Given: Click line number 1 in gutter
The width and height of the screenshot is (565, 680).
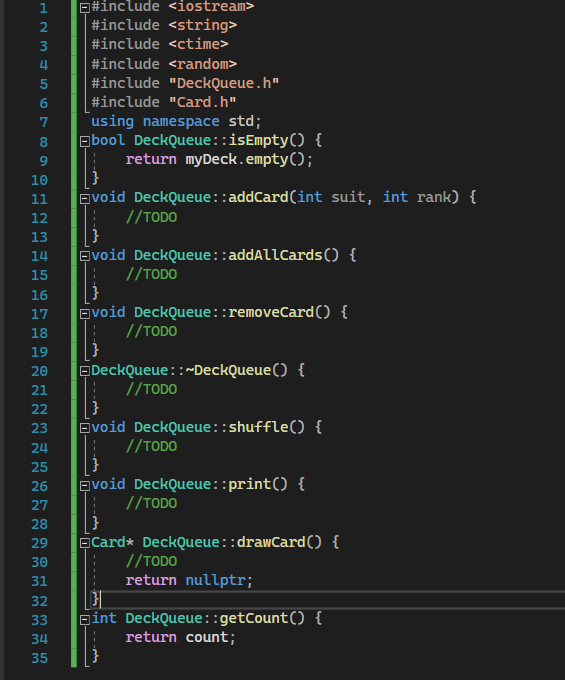Looking at the screenshot, I should pyautogui.click(x=43, y=8).
